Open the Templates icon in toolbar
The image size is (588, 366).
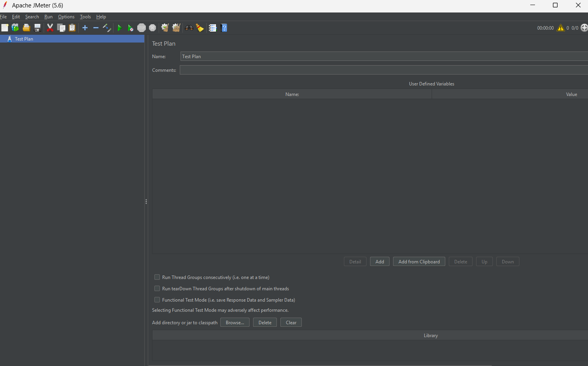[15, 28]
